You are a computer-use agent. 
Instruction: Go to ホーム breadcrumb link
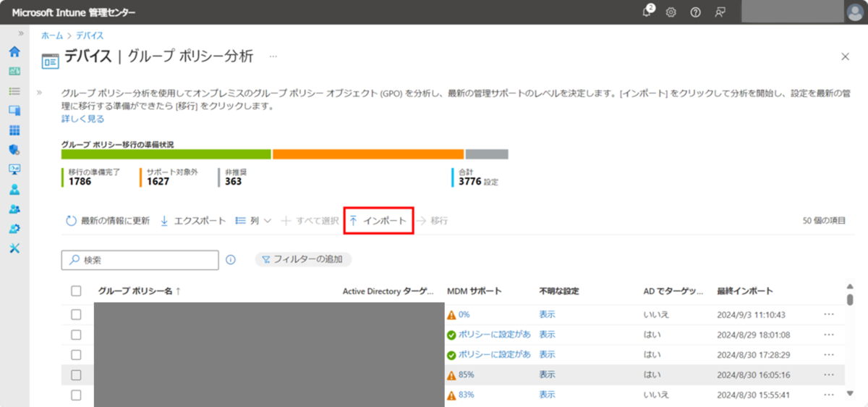click(x=51, y=35)
